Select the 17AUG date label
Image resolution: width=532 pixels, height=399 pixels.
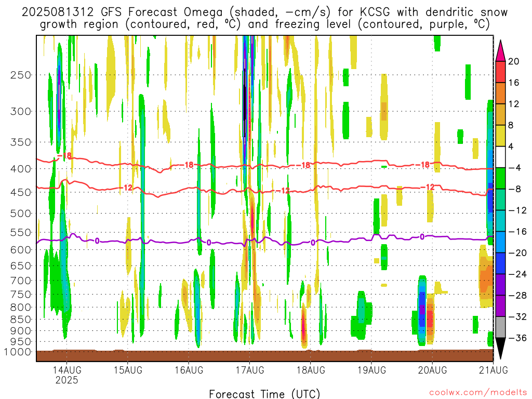coord(250,370)
